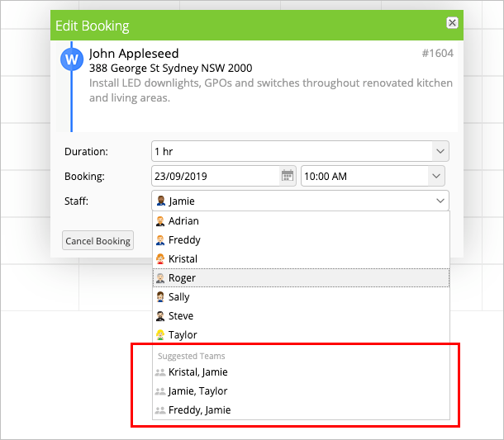Expand the Duration dropdown arrow
Image resolution: width=504 pixels, height=440 pixels.
440,151
